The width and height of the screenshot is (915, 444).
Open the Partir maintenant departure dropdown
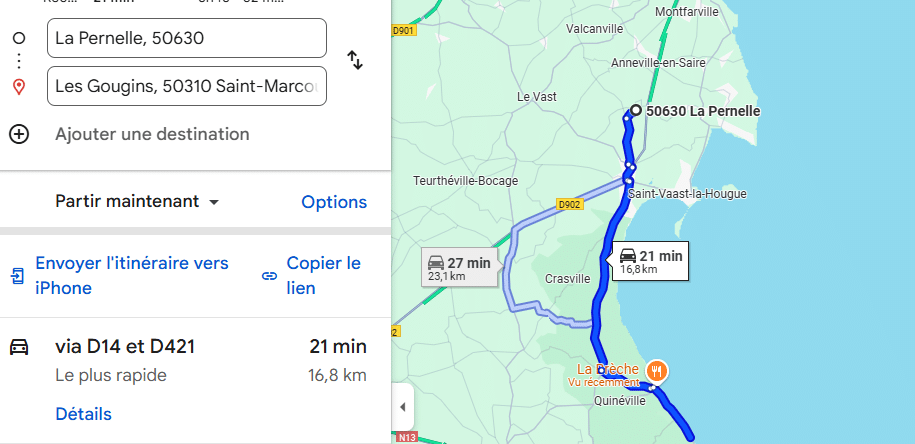pos(137,202)
